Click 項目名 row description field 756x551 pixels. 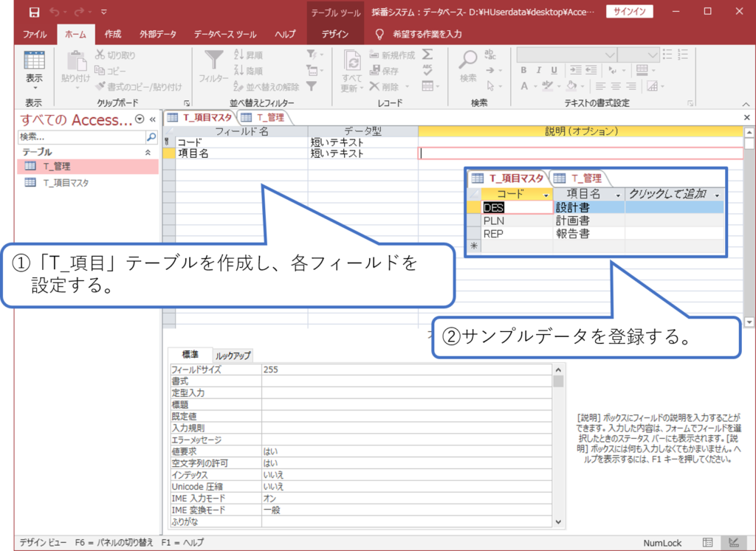(580, 153)
